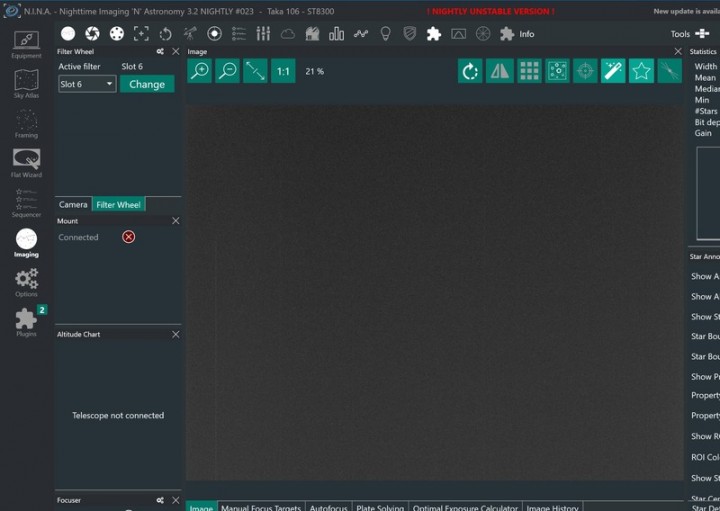Viewport: 720px width, 511px height.
Task: Toggle auto stretch wand in image toolbar
Action: (x=613, y=71)
